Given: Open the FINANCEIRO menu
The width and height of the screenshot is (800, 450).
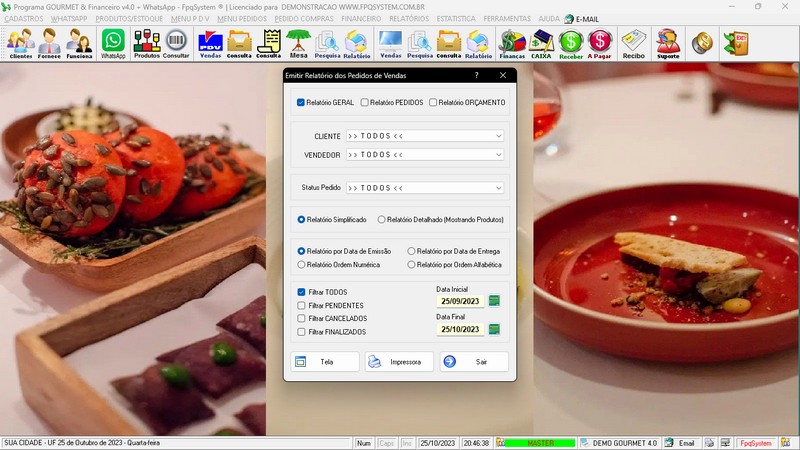Looking at the screenshot, I should pyautogui.click(x=361, y=19).
